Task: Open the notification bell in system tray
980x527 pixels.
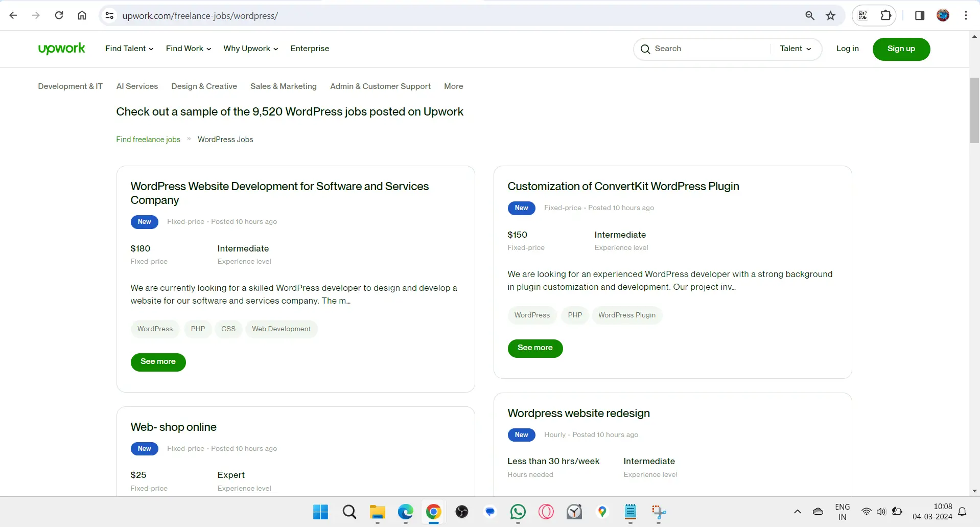Action: click(x=962, y=512)
